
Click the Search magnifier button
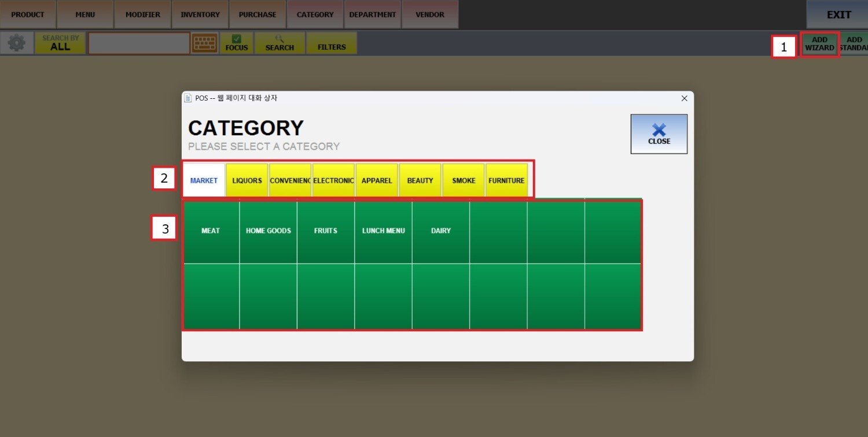[x=279, y=43]
